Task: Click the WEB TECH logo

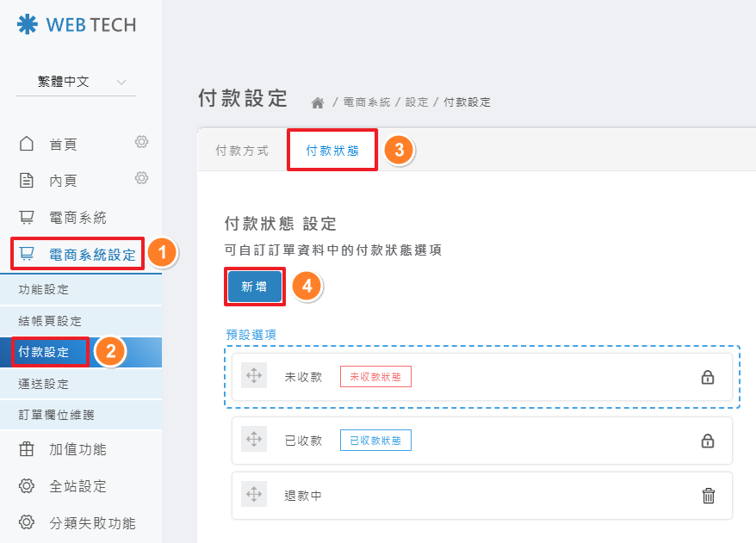Action: pyautogui.click(x=76, y=25)
